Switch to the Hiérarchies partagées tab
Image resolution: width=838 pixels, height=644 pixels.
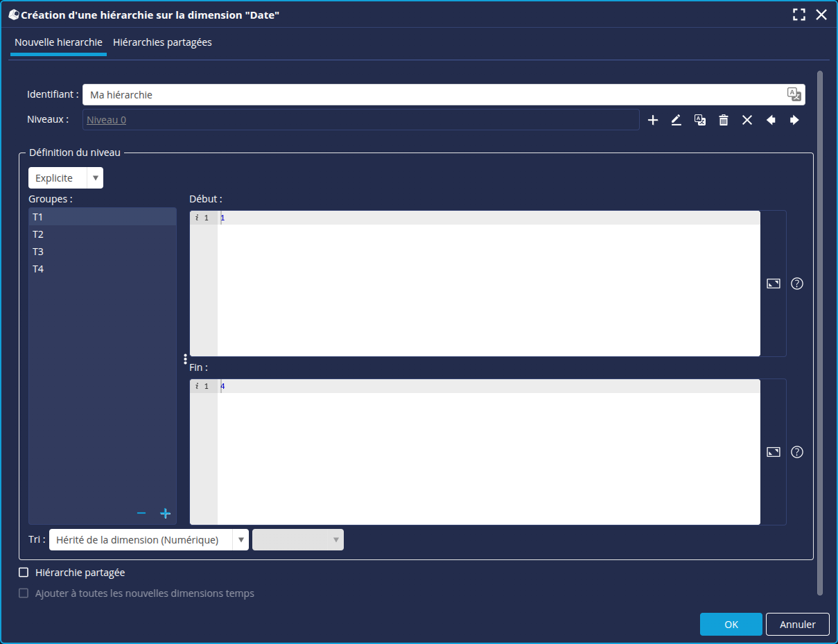[x=162, y=42]
